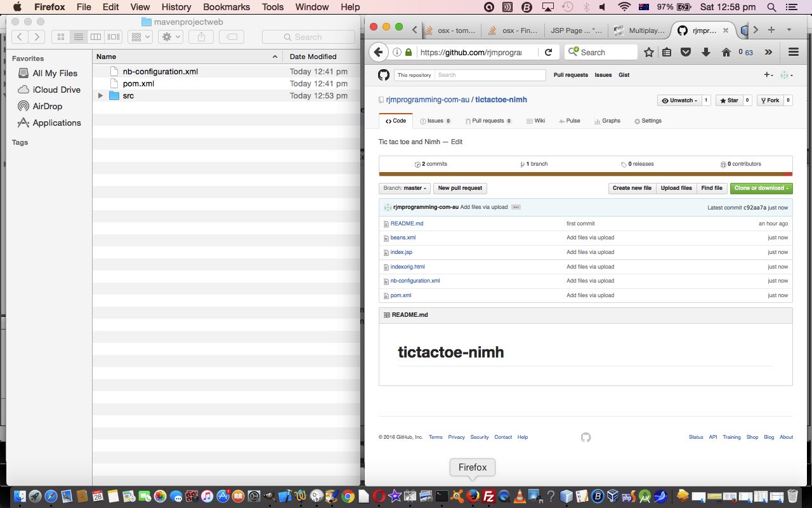This screenshot has height=508, width=812.
Task: Click the Firefox URL address field
Action: (471, 52)
